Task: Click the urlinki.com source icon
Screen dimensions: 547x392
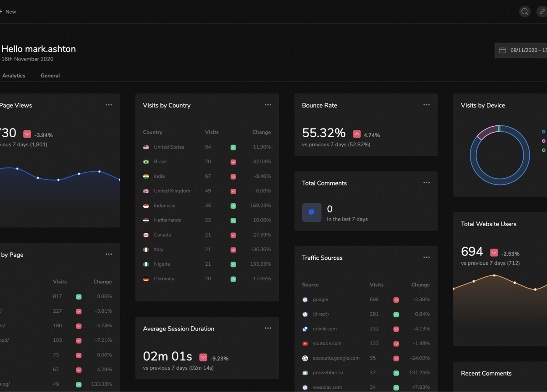Action: 305,329
